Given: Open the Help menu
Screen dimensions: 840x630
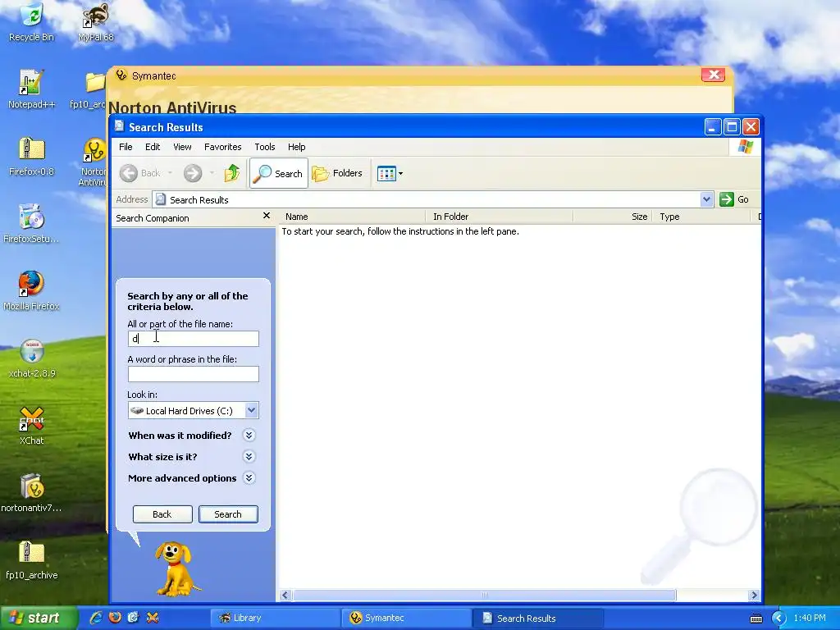Looking at the screenshot, I should 296,147.
